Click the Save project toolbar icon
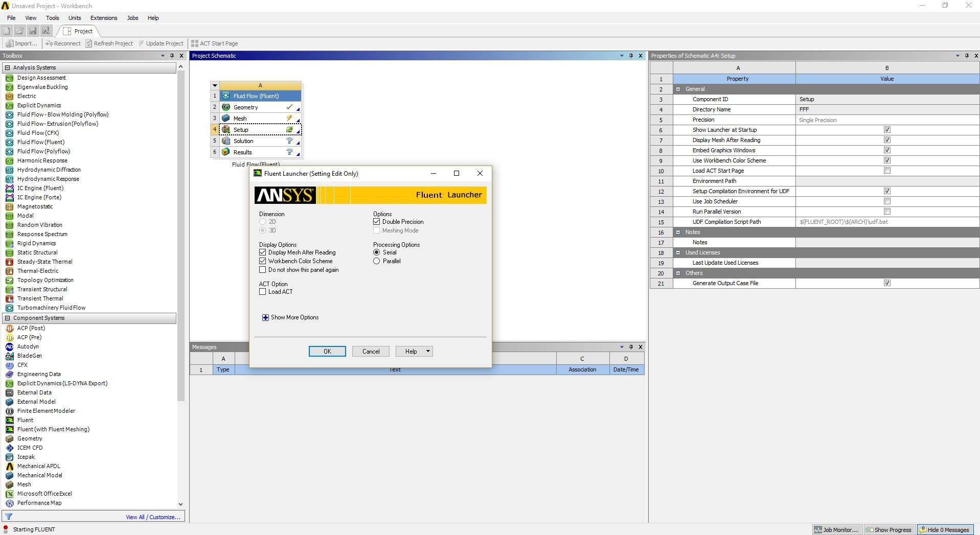The image size is (980, 535). coord(33,31)
